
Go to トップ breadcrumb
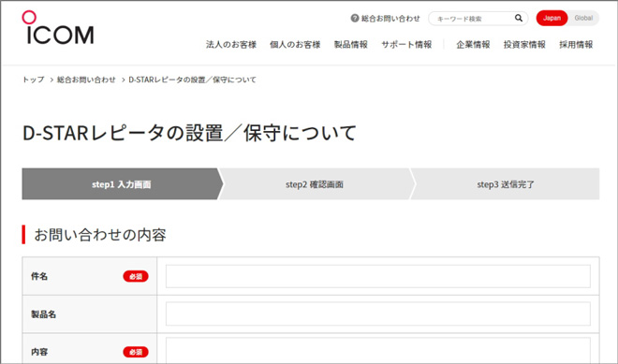pyautogui.click(x=33, y=80)
